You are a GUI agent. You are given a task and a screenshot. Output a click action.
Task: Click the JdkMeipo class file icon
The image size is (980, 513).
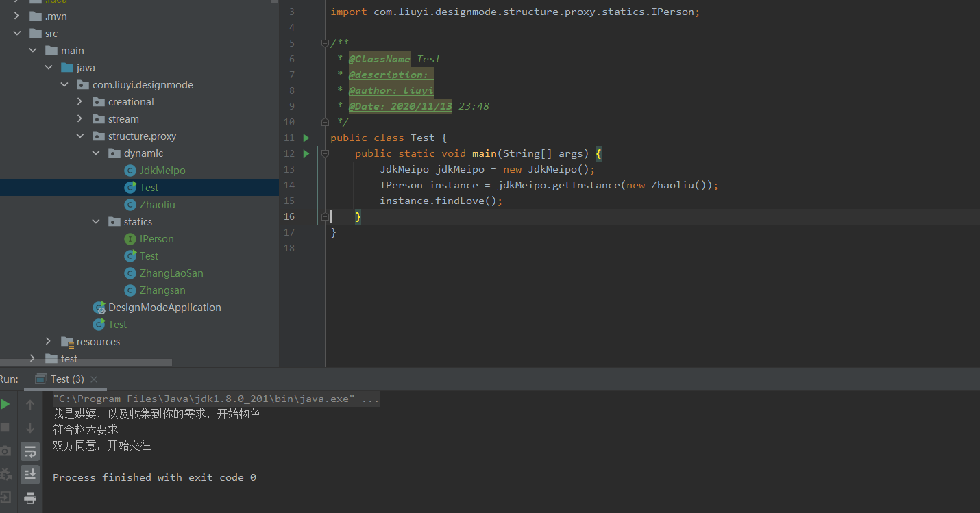pos(130,171)
